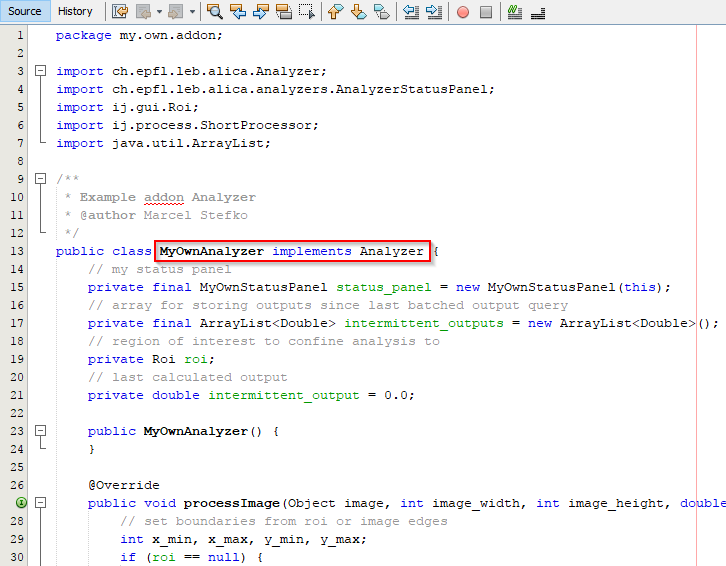
Task: Collapse the import statements fold
Action: 41,71
